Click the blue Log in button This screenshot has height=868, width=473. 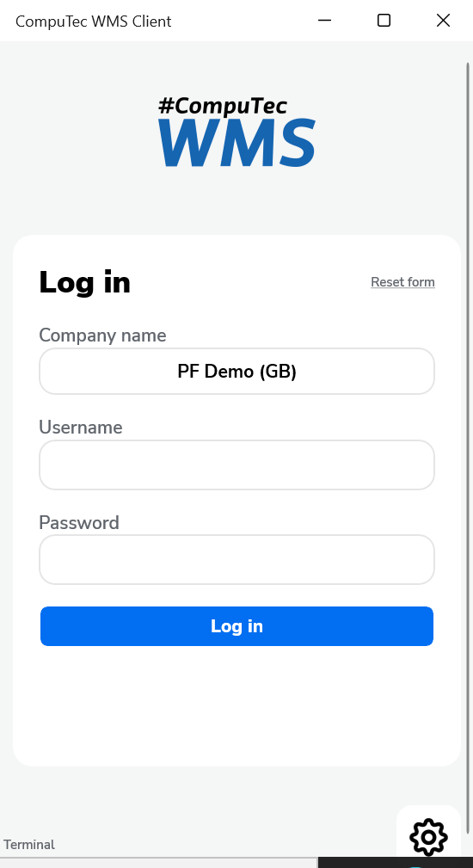236,626
